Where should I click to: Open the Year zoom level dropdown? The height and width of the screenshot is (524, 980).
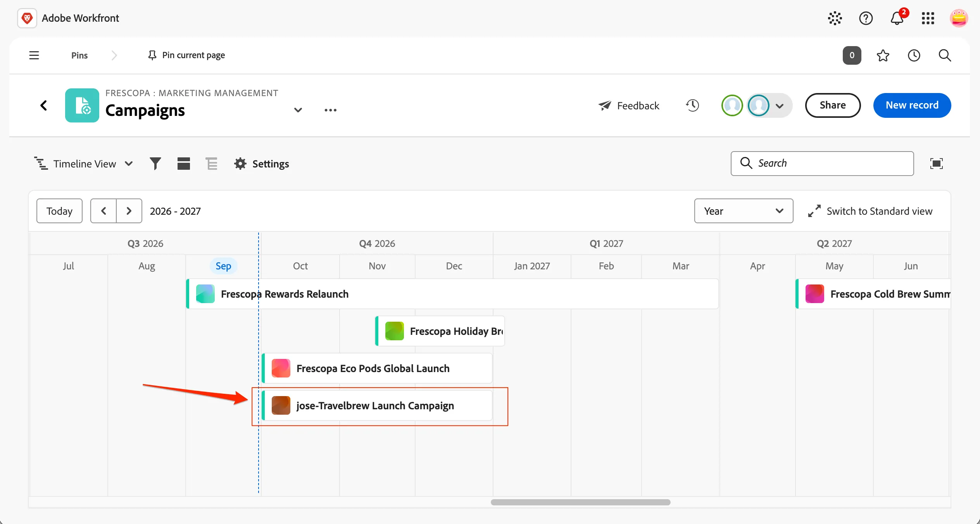coord(744,211)
